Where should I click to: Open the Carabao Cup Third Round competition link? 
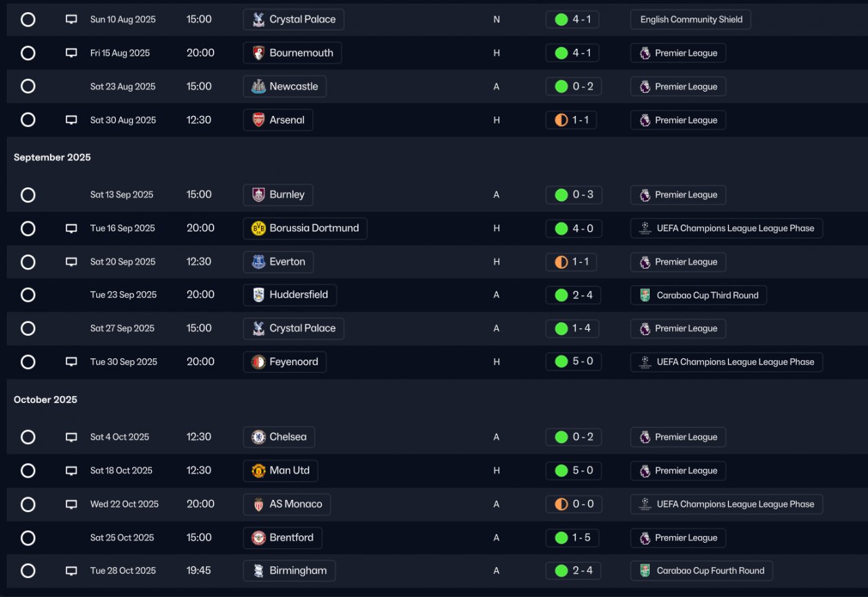(x=698, y=295)
